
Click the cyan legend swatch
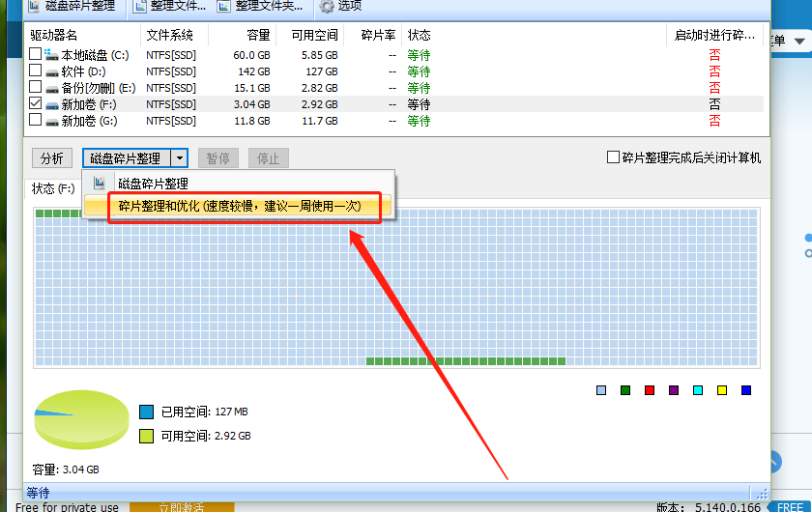coord(698,390)
